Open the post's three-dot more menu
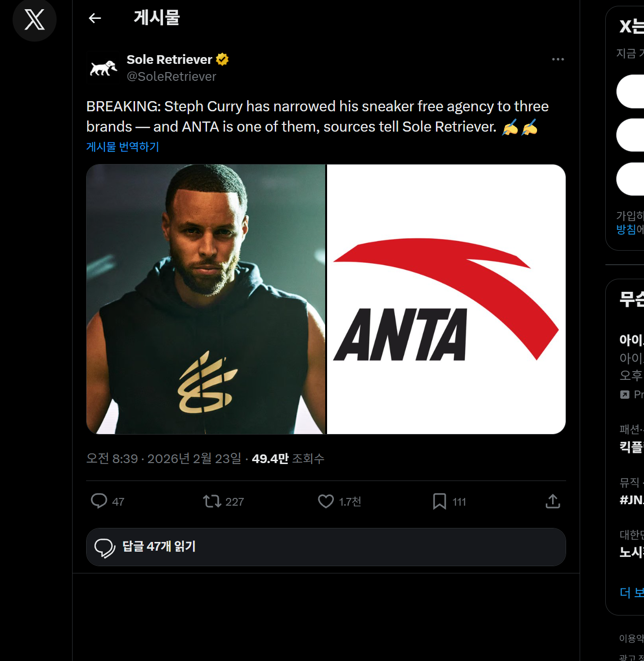The height and width of the screenshot is (661, 644). pyautogui.click(x=558, y=59)
